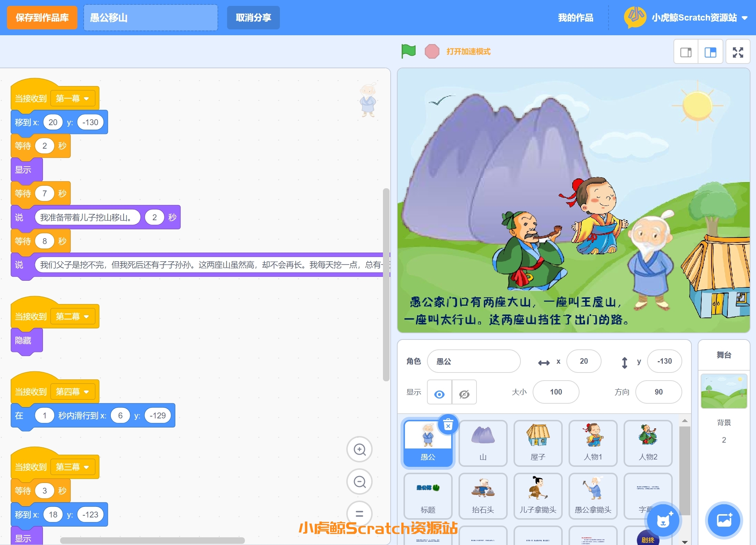This screenshot has height=545, width=756.
Task: Reset workspace zoom with equals icon
Action: [359, 513]
